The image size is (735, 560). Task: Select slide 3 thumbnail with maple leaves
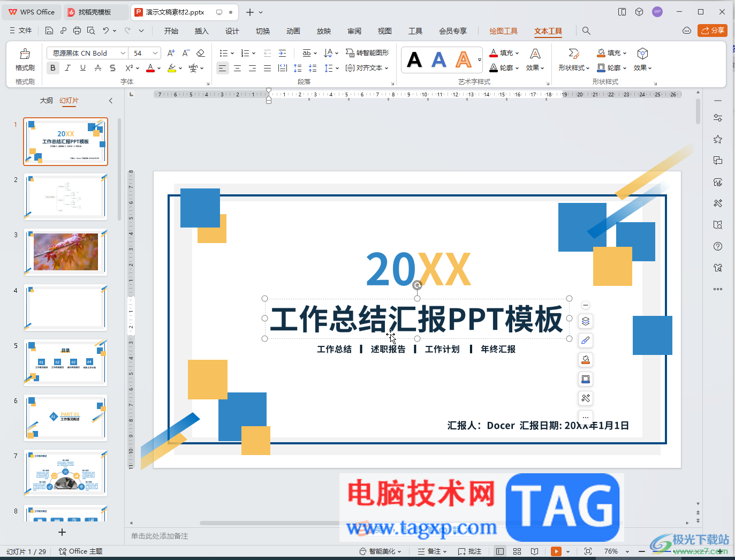[66, 252]
